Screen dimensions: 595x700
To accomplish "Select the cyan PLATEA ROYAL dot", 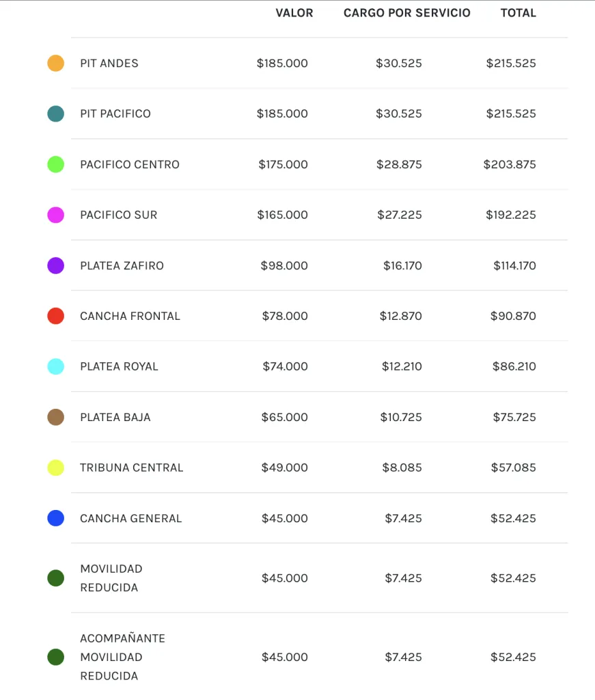I will [x=56, y=367].
